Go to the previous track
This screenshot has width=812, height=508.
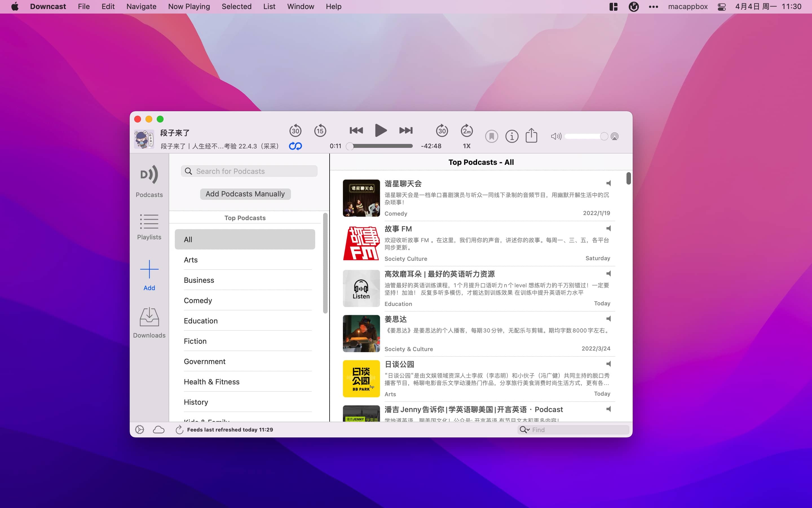coord(356,130)
